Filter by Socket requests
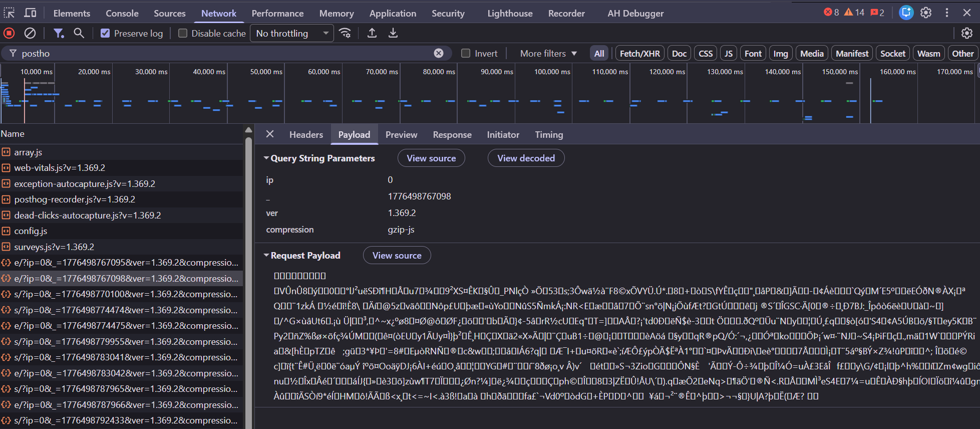Image resolution: width=980 pixels, height=429 pixels. click(893, 53)
